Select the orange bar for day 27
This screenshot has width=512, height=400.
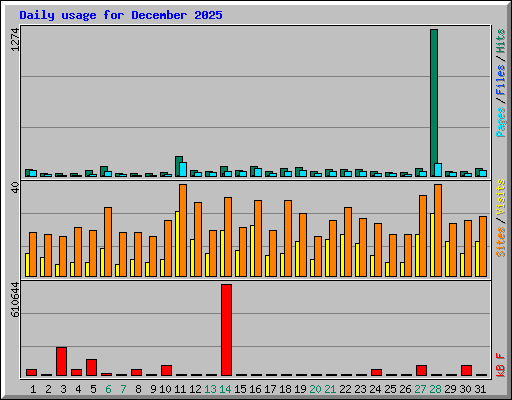[423, 236]
